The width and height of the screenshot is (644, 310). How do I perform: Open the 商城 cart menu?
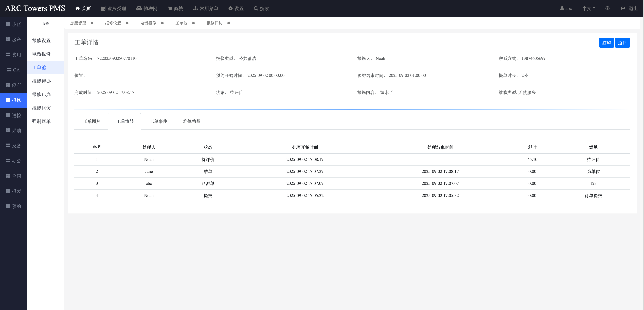pyautogui.click(x=175, y=8)
